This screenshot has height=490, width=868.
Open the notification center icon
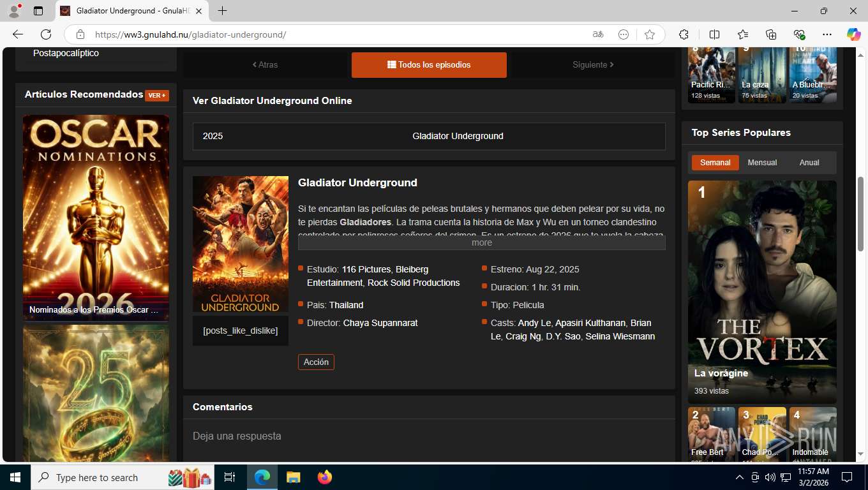coord(847,477)
